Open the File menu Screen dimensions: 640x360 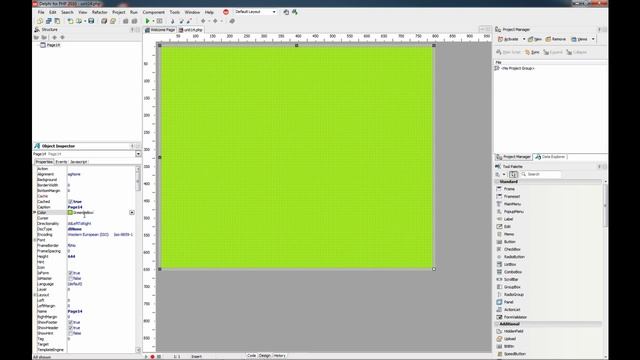point(41,12)
